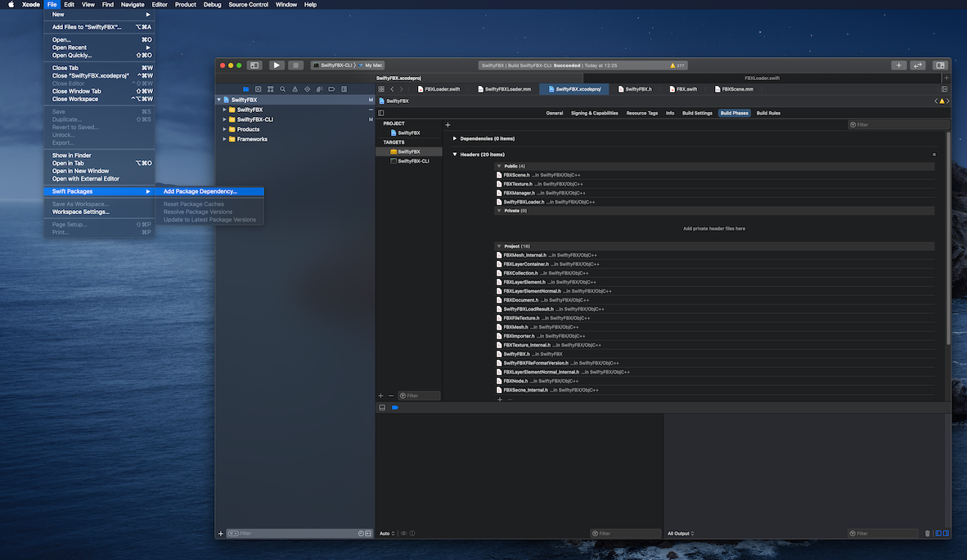Toggle the navigator panel visibility button
Image resolution: width=967 pixels, height=560 pixels.
click(254, 65)
